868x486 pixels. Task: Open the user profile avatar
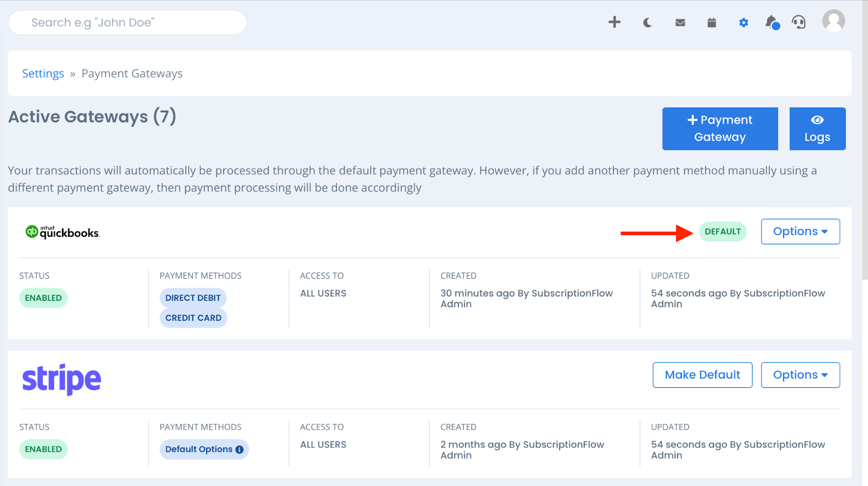pos(833,21)
